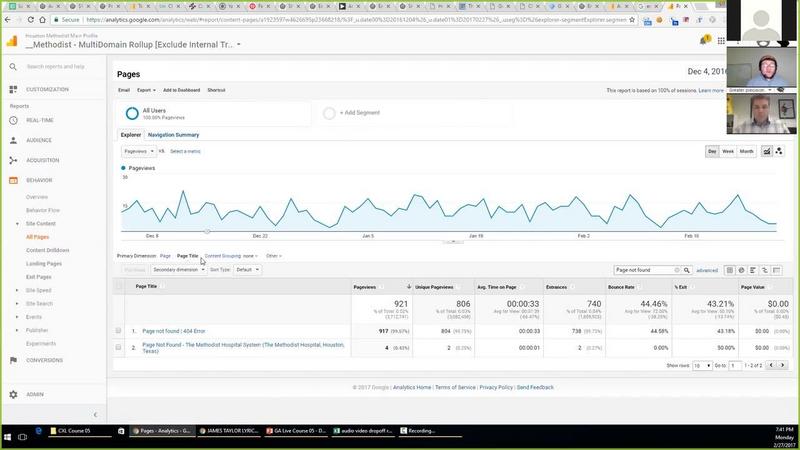
Task: Click the Shortcut button
Action: tap(216, 90)
